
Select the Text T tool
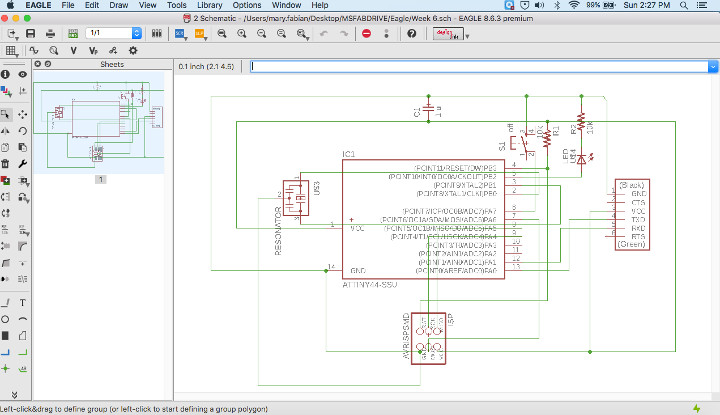click(22, 303)
